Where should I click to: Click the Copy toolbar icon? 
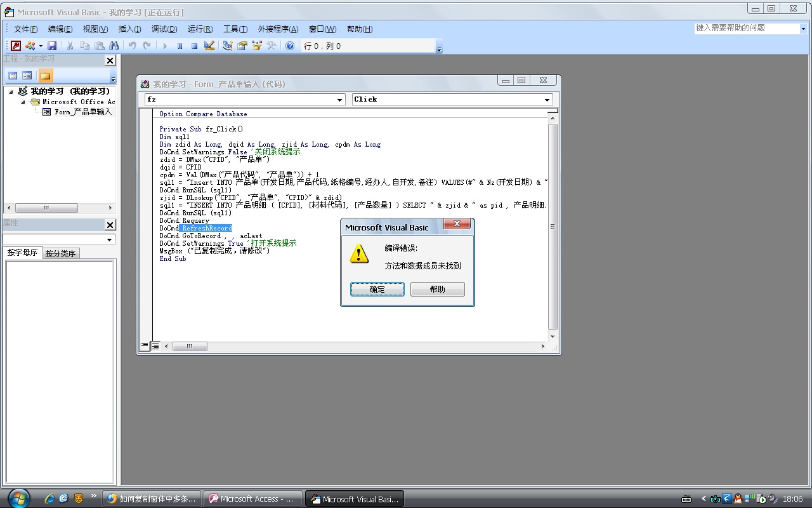tap(84, 46)
